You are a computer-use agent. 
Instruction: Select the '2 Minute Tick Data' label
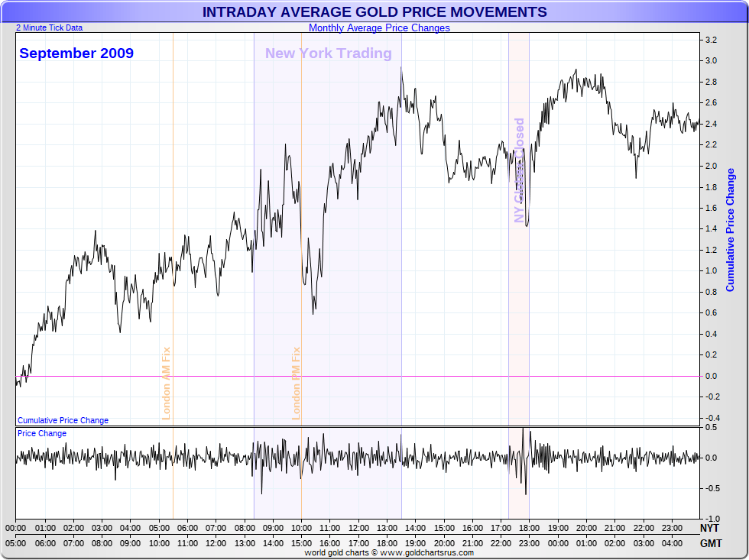[x=49, y=28]
